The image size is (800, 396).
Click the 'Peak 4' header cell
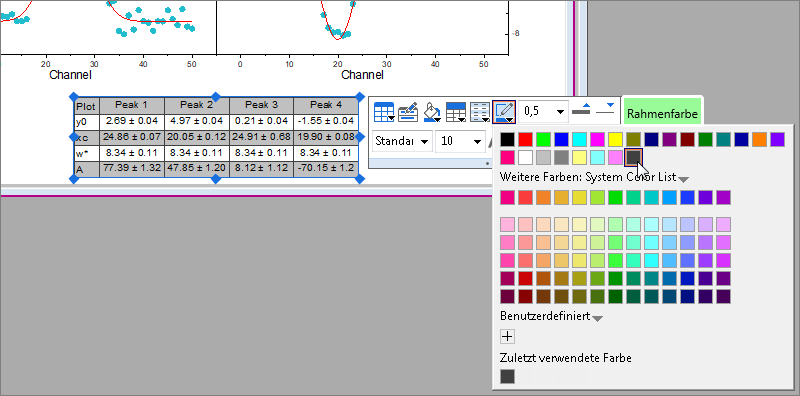(x=326, y=106)
